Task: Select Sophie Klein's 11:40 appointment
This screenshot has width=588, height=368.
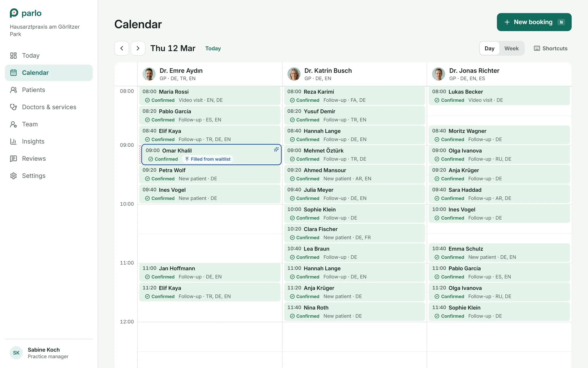Action: point(499,312)
